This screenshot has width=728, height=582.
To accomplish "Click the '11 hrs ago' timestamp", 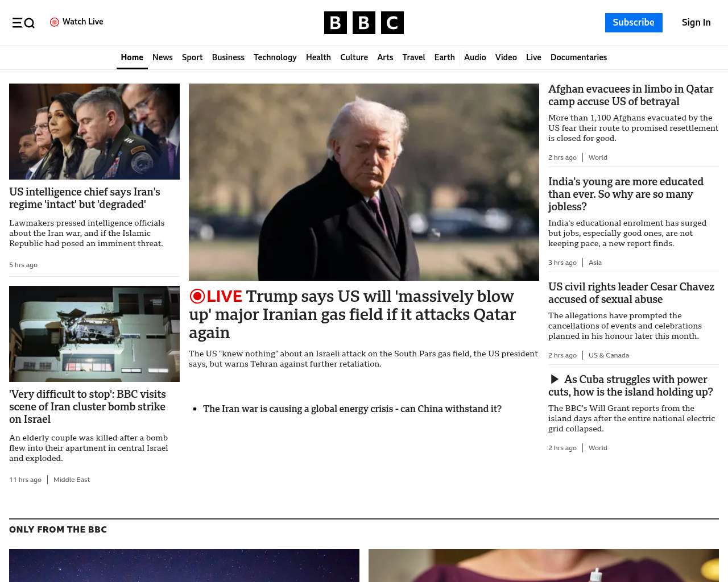I will point(25,480).
